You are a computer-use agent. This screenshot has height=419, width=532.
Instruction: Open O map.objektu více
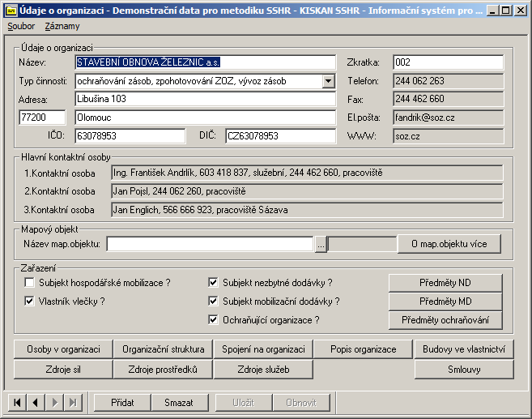[449, 244]
